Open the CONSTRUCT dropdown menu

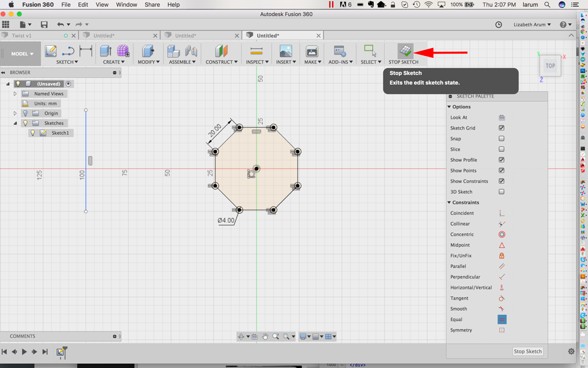click(221, 62)
